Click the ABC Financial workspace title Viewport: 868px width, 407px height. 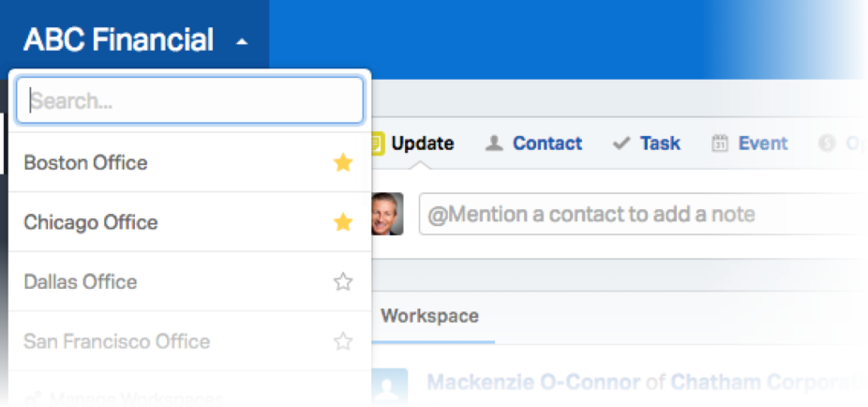[x=118, y=40]
